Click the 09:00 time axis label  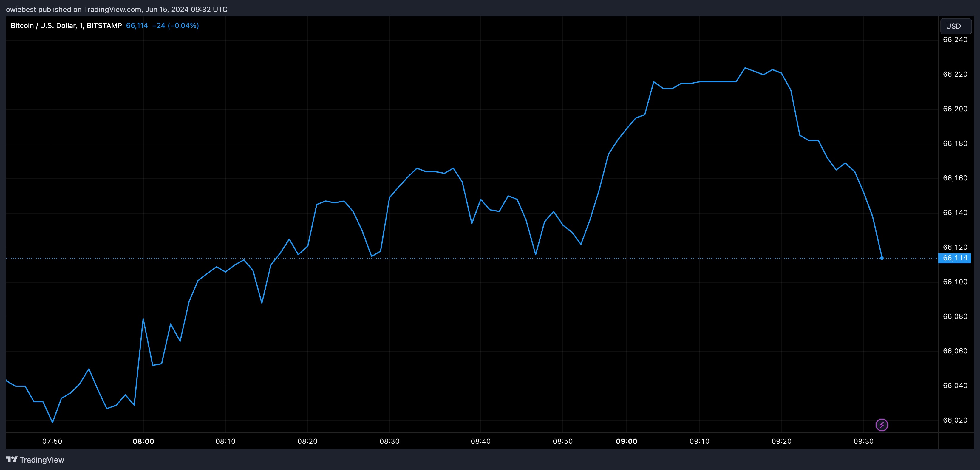pyautogui.click(x=627, y=441)
